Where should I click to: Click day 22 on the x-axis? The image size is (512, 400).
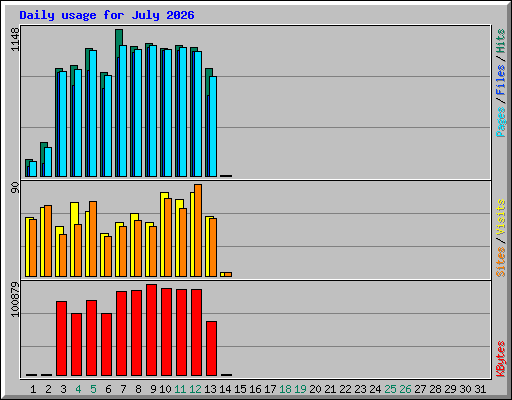(x=345, y=389)
